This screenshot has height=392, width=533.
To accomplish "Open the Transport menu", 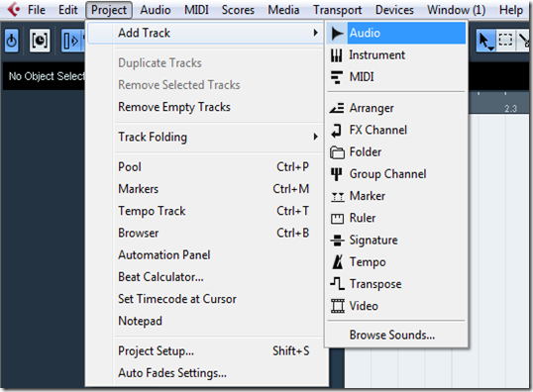I will click(x=338, y=10).
